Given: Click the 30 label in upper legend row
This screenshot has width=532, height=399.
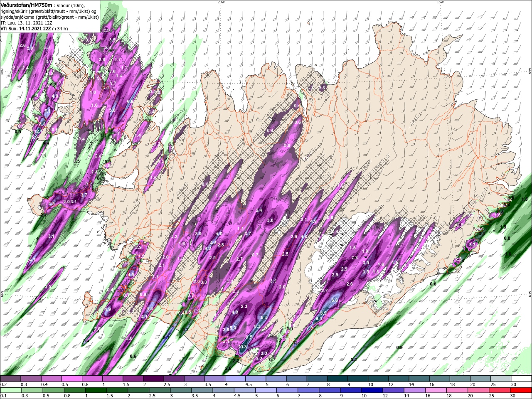Looking at the screenshot, I should tap(514, 384).
